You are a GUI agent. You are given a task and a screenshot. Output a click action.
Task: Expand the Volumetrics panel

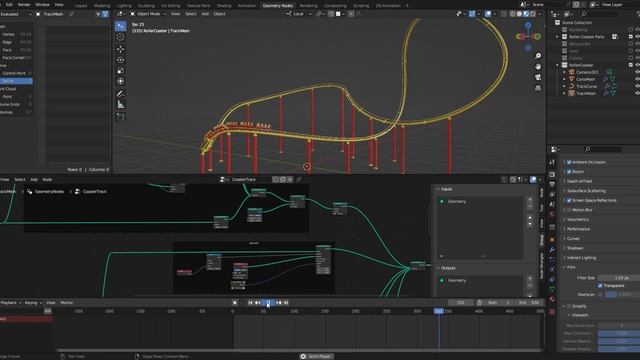(x=578, y=220)
